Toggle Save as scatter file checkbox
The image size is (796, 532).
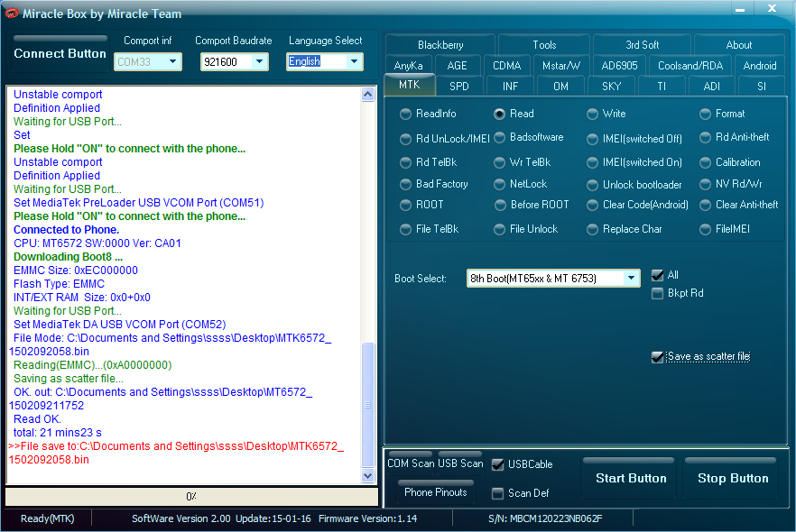tap(657, 357)
